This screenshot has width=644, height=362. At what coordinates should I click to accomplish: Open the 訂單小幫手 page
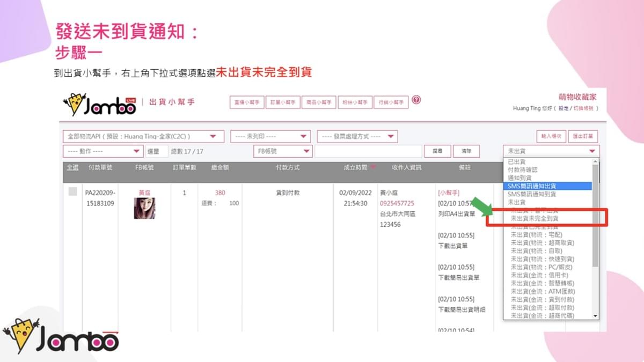(x=283, y=102)
